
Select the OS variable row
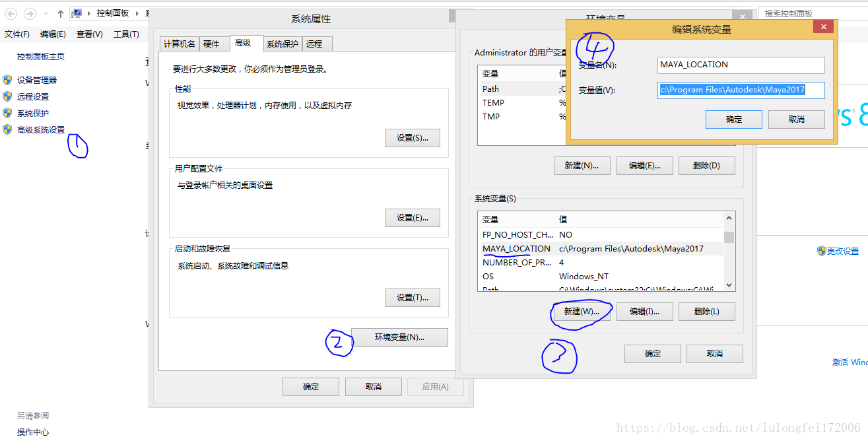601,277
